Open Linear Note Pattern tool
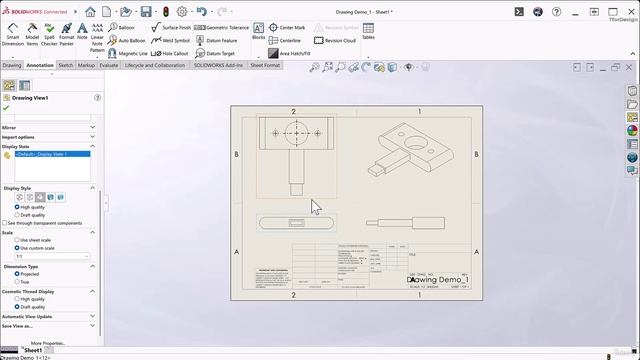Screen dimensions: 640x360 97,38
